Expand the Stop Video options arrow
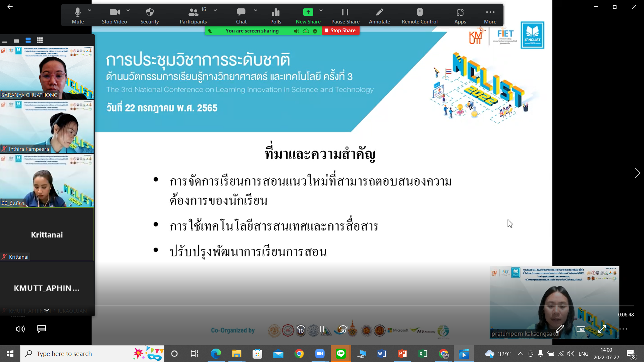Screen dimensions: 644x362 tap(128, 10)
